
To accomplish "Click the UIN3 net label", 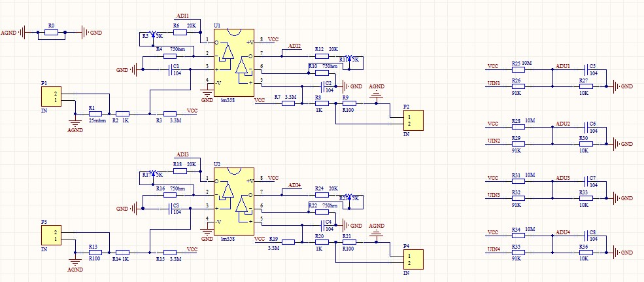I will tap(494, 195).
